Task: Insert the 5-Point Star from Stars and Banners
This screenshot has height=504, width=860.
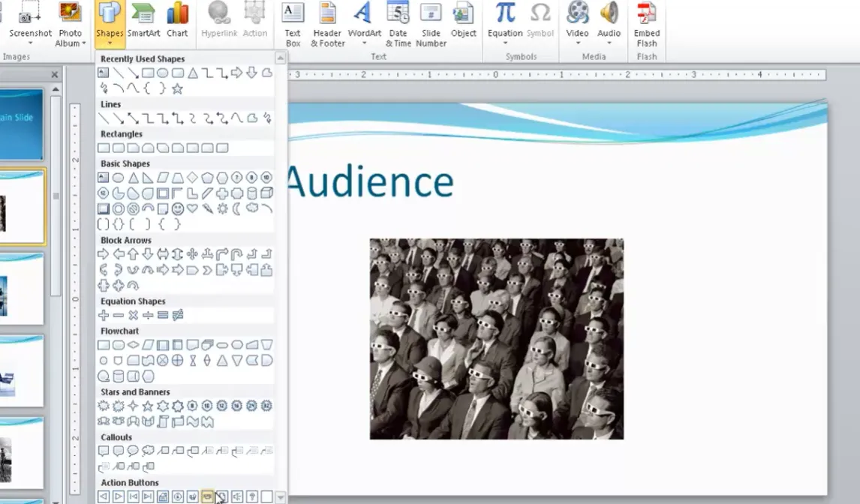Action: [148, 406]
